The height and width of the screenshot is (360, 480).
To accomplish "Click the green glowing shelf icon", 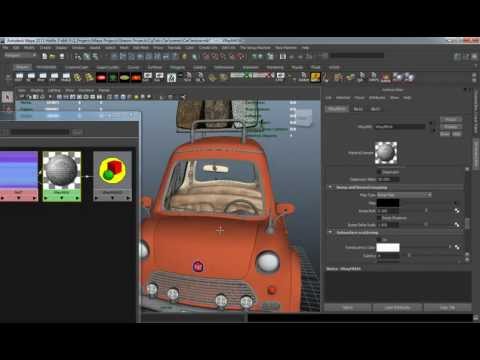I will [113, 77].
